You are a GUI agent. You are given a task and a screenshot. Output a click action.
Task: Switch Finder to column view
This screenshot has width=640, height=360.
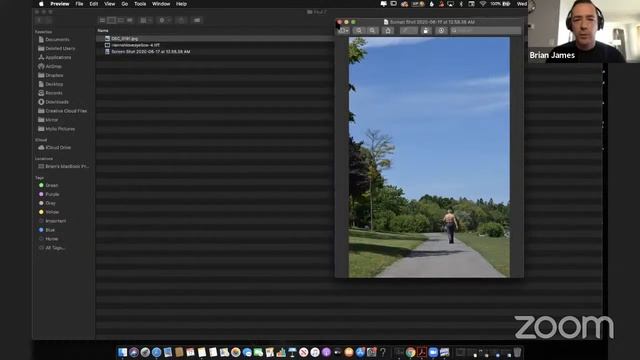coord(121,20)
